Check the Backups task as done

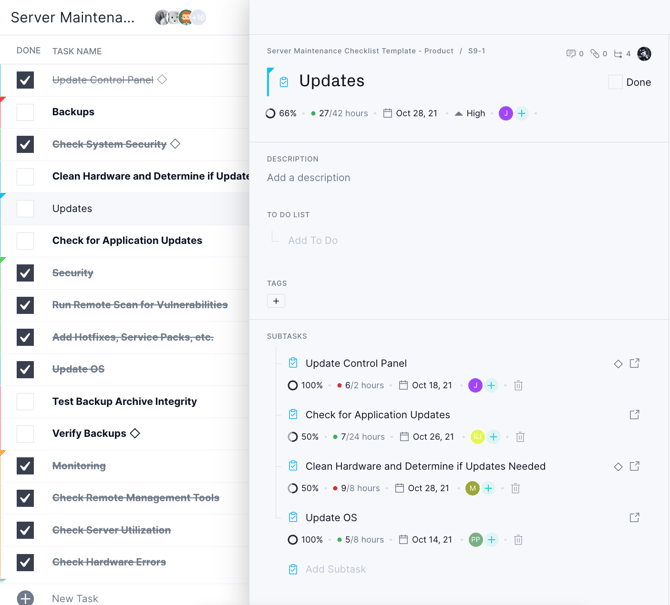pyautogui.click(x=25, y=112)
